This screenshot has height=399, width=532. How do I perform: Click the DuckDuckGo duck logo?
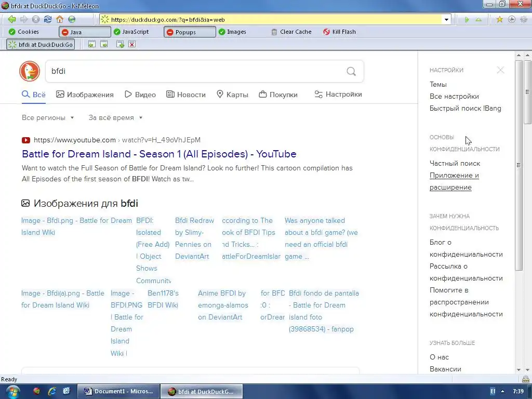(x=30, y=71)
